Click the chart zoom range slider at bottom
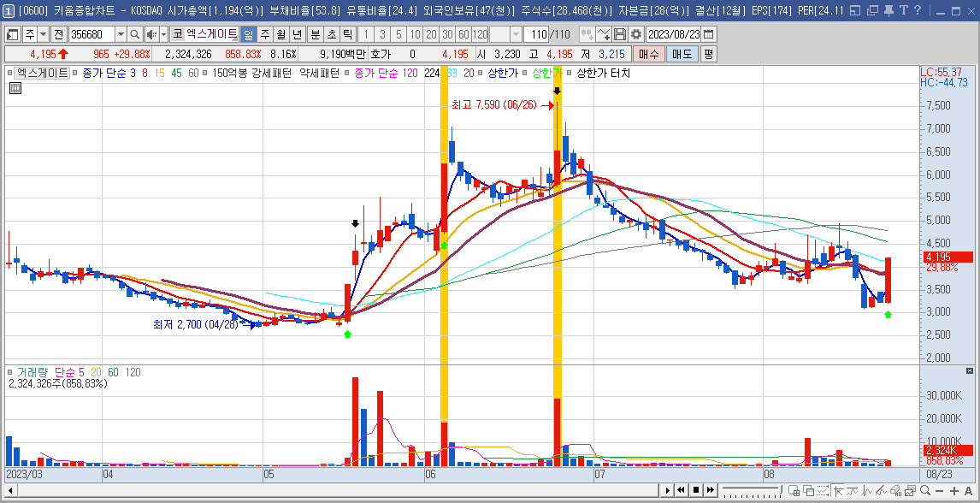 (753, 490)
